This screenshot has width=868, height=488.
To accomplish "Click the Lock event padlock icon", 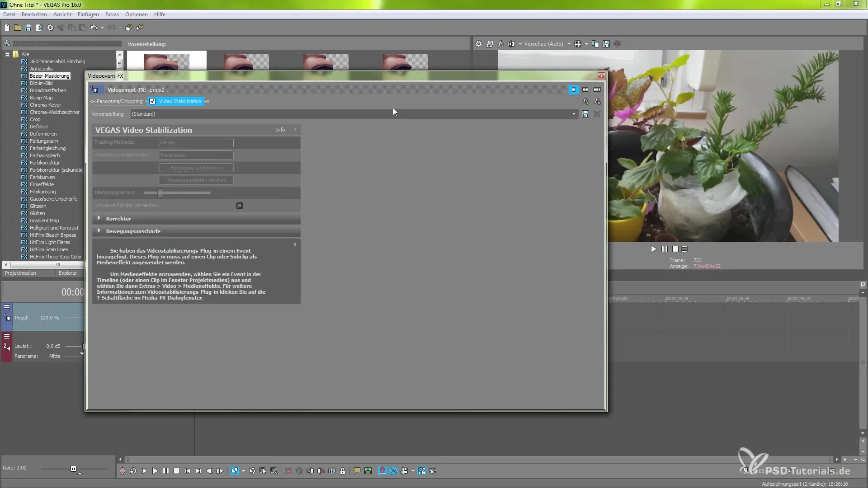I will 343,471.
